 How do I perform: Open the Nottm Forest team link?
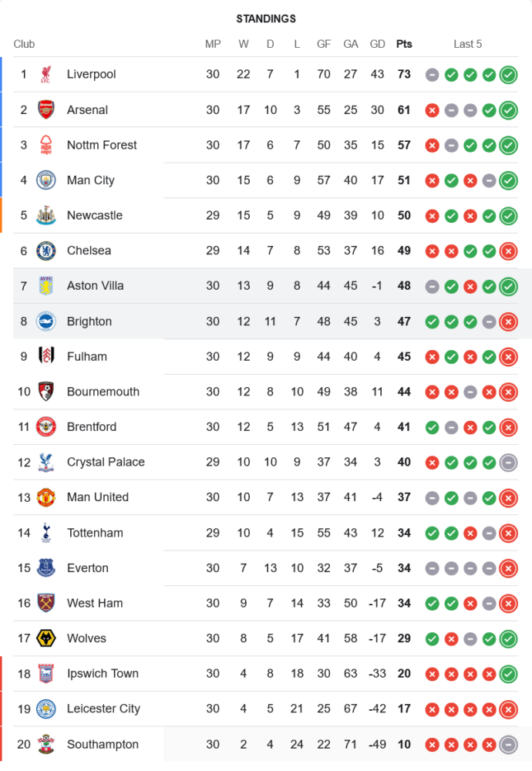102,145
